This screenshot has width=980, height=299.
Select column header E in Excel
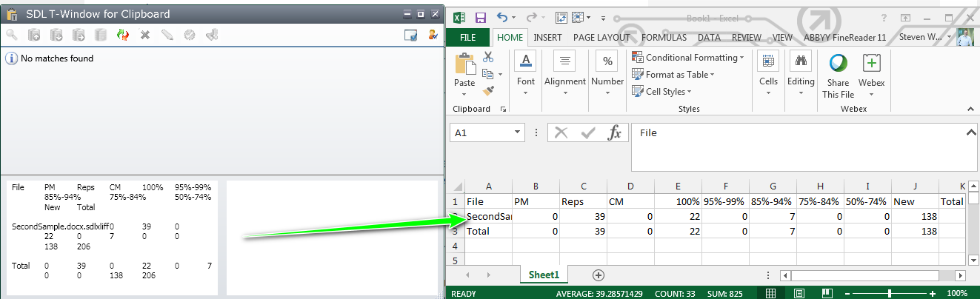click(x=678, y=187)
